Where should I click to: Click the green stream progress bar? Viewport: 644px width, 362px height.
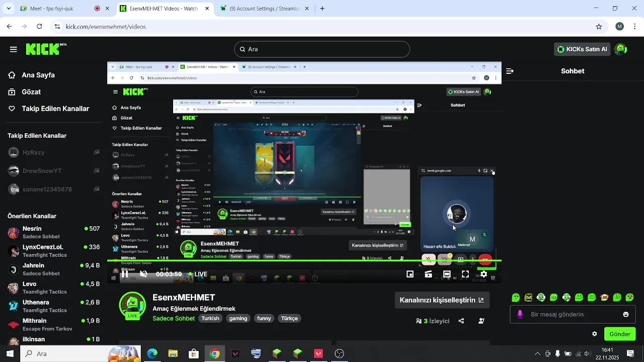click(x=304, y=260)
